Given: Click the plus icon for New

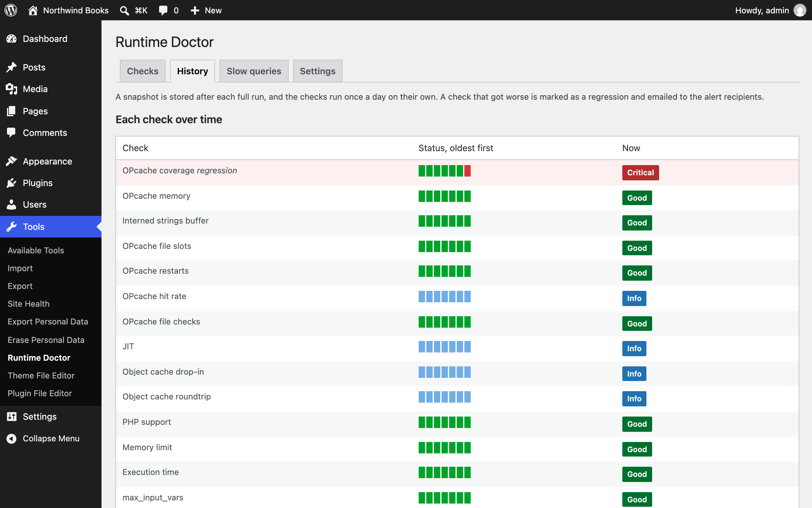Looking at the screenshot, I should (195, 10).
